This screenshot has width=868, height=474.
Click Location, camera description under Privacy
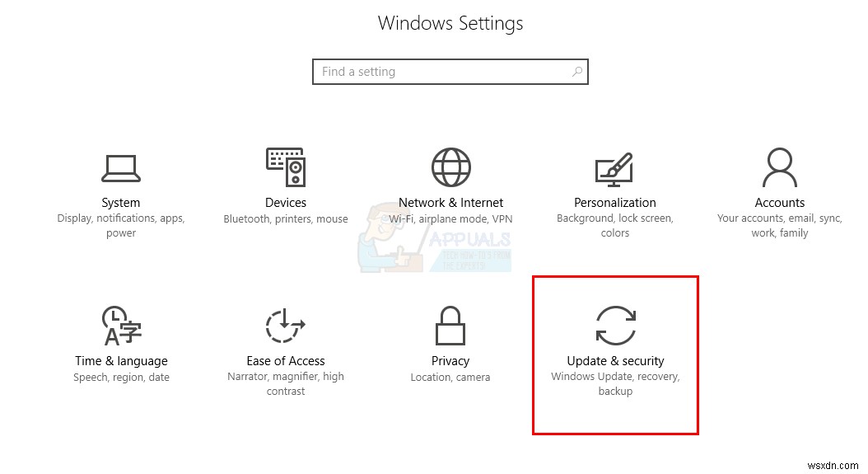[450, 377]
